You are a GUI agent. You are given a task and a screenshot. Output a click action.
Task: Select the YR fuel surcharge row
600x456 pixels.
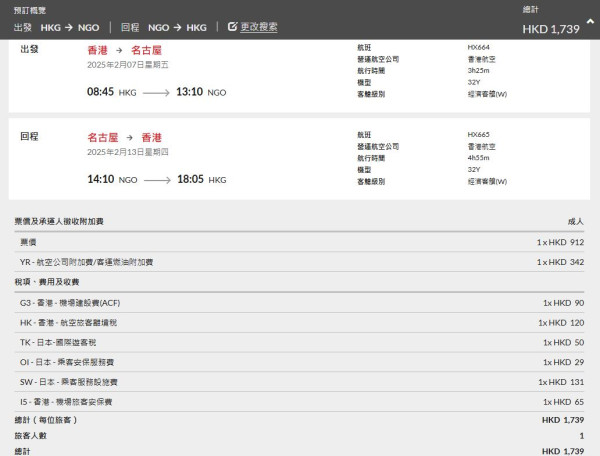click(299, 262)
